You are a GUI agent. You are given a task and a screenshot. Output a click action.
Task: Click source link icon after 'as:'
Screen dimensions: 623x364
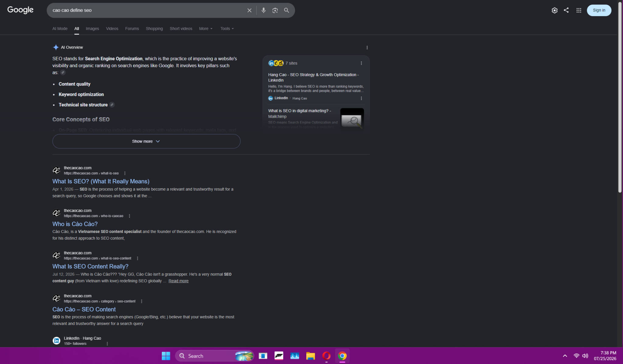click(63, 72)
